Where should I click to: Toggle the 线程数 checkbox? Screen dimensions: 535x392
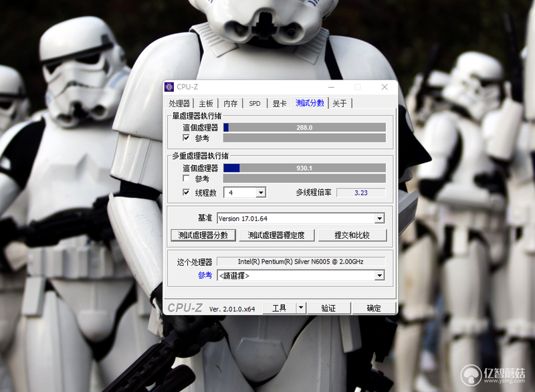tap(187, 193)
